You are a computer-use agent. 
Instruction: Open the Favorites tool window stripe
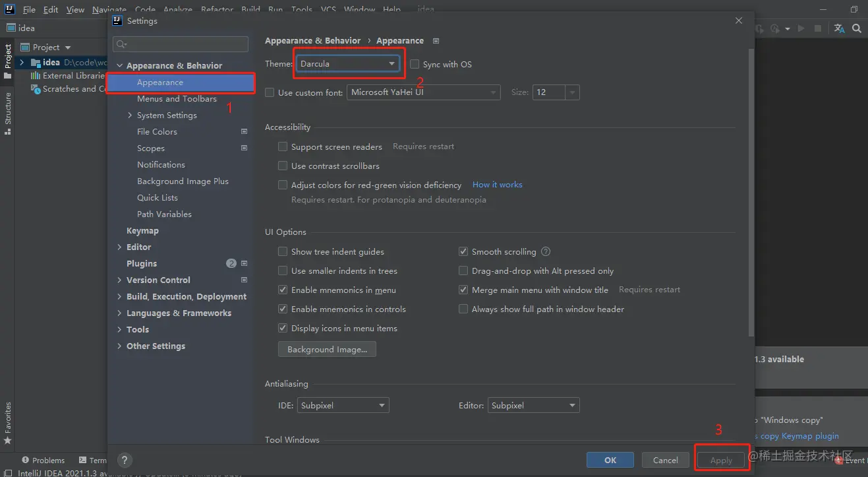click(7, 423)
